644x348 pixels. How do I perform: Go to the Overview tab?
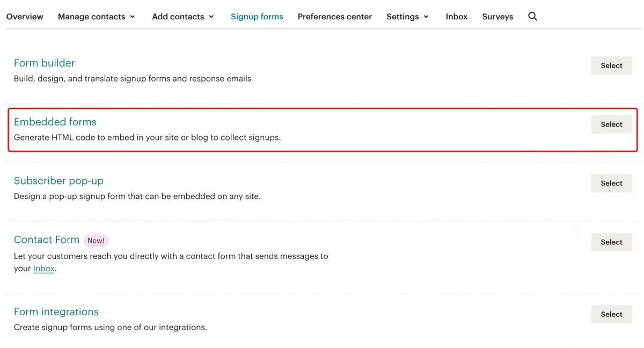tap(25, 17)
